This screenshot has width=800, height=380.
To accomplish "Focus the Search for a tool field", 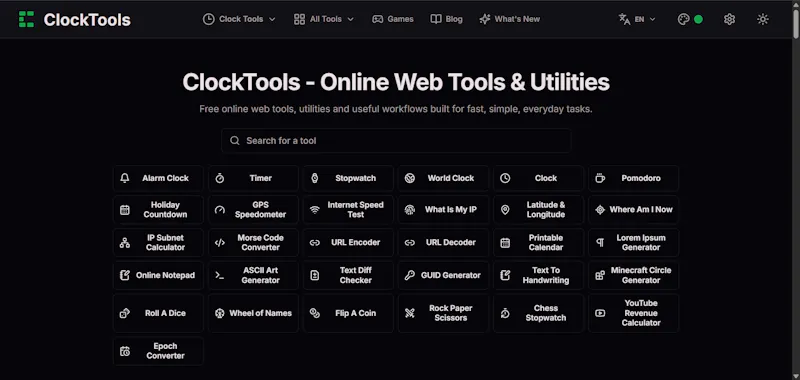I will coord(396,141).
